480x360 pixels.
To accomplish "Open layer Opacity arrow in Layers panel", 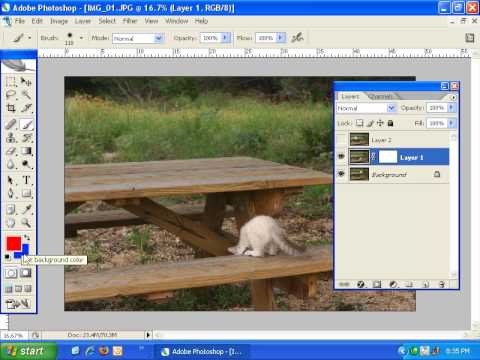I will click(451, 107).
